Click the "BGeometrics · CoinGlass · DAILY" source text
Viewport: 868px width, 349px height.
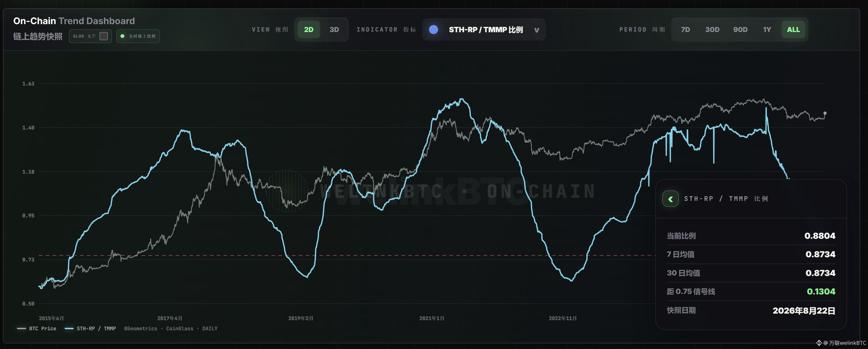(171, 328)
